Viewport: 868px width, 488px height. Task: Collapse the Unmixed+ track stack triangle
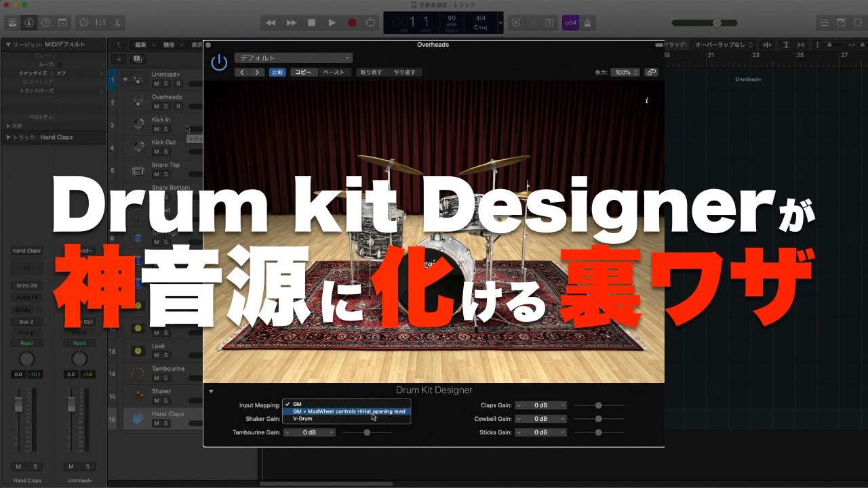(125, 79)
